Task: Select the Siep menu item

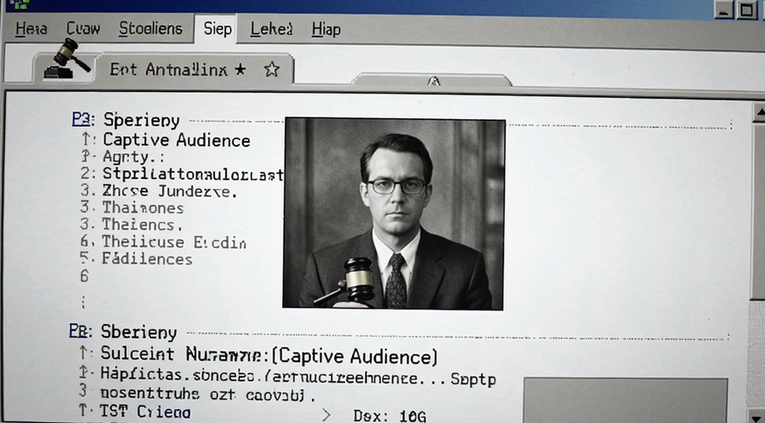Action: pyautogui.click(x=217, y=29)
